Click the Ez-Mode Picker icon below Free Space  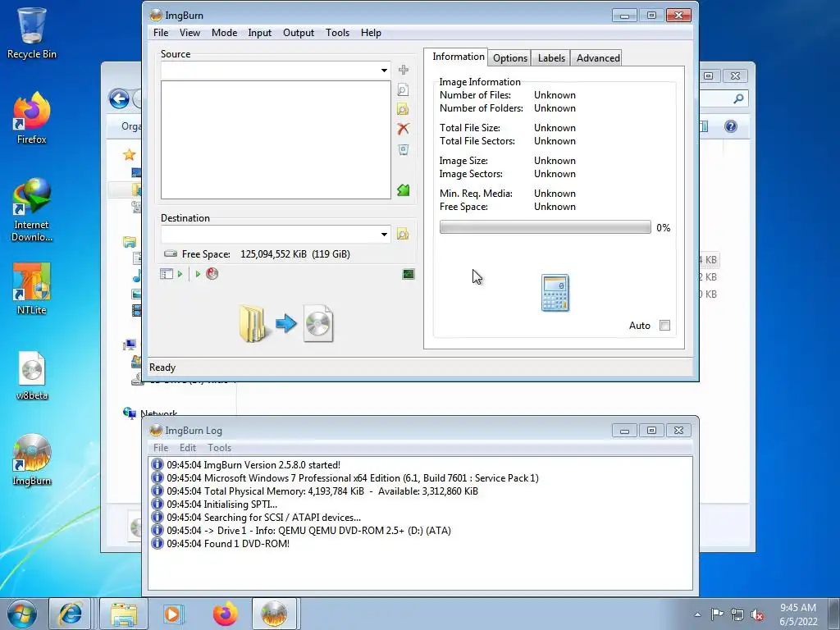pos(166,274)
